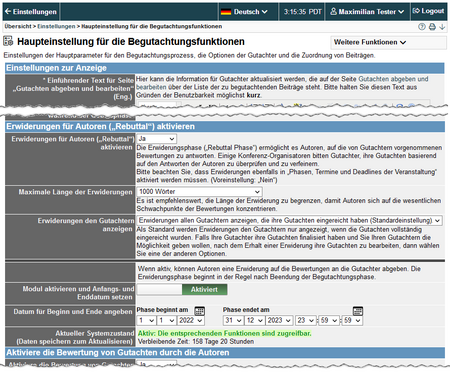Open the 'Weitere Funktionen' menu
This screenshot has width=450, height=373.
click(388, 42)
